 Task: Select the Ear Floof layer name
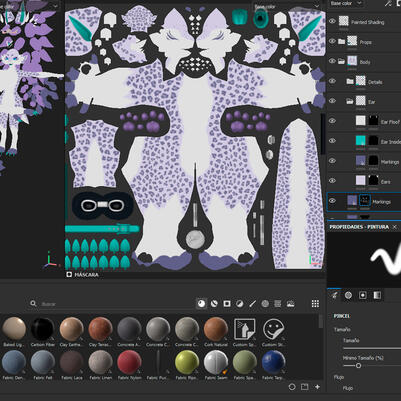(x=390, y=122)
